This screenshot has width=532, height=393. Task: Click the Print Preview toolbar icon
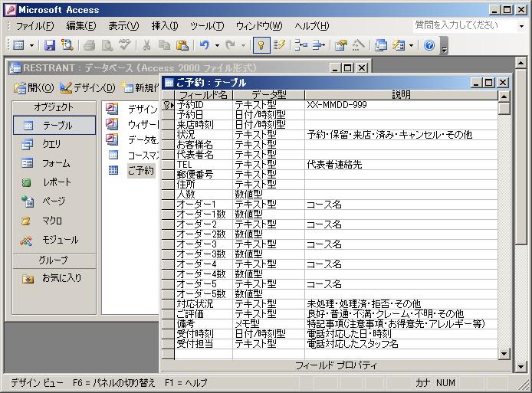107,45
